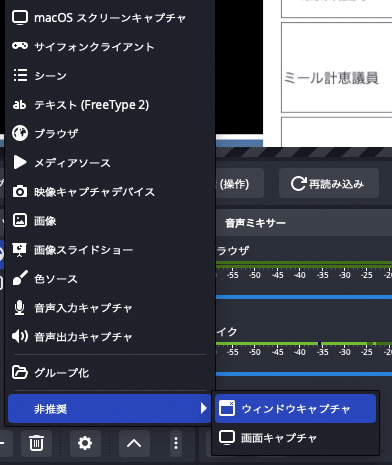The height and width of the screenshot is (465, 392).
Task: Add a シーン source
Action: [x=109, y=76]
